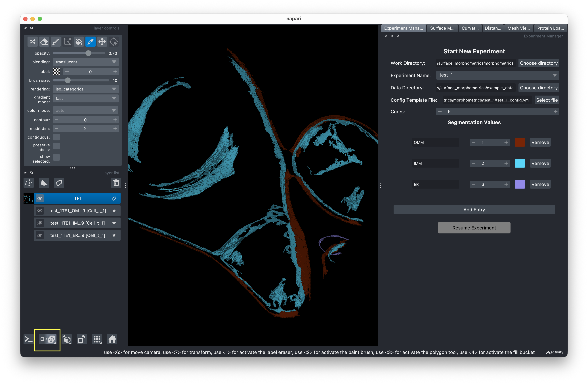Open the Mesh Vie... tab
This screenshot has height=384, width=588.
tap(518, 28)
